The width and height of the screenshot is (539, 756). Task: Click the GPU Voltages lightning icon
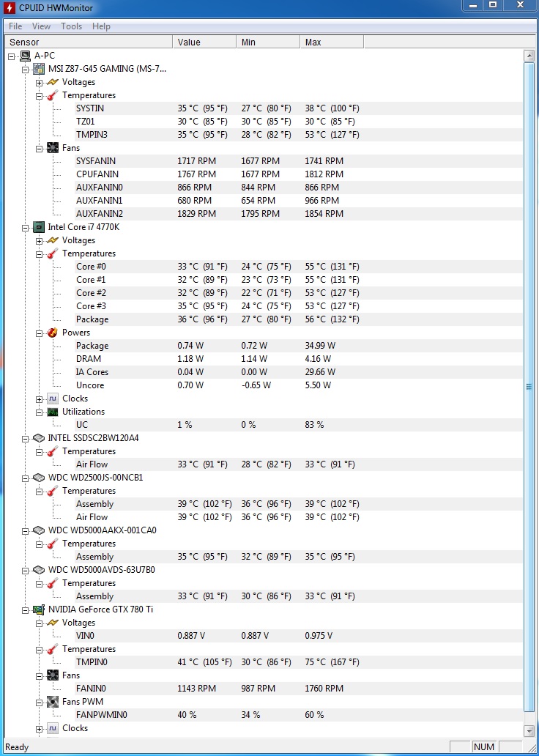53,623
